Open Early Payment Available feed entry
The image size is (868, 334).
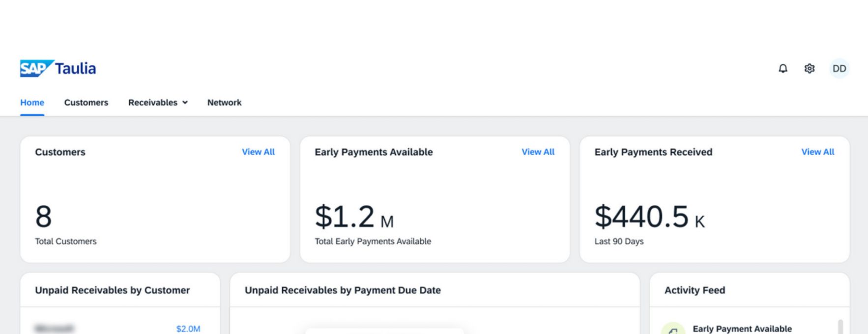742,329
